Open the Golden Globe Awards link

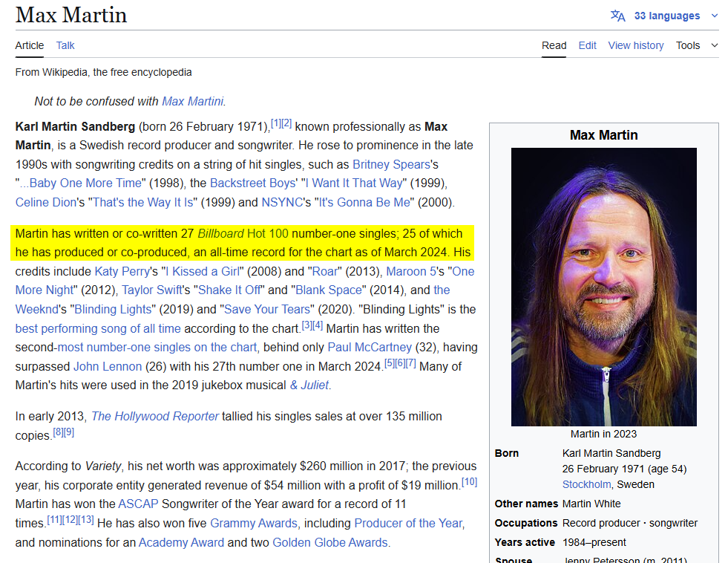330,542
